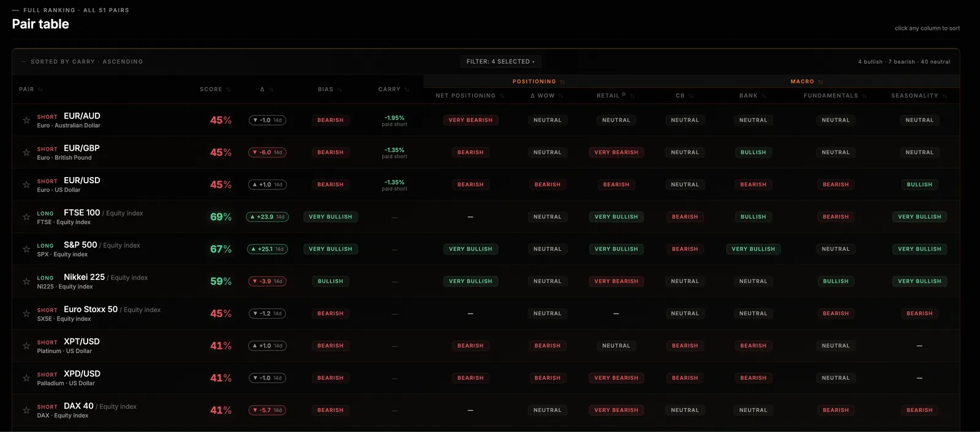Click the -6.0 14d change badge for EUR/GBP
The image size is (980, 432).
(x=267, y=153)
